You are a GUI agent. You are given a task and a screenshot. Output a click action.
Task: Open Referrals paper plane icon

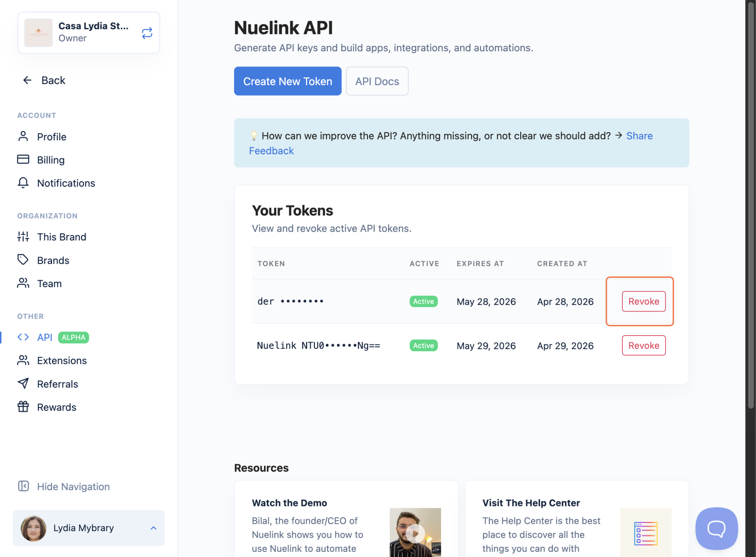pyautogui.click(x=23, y=384)
